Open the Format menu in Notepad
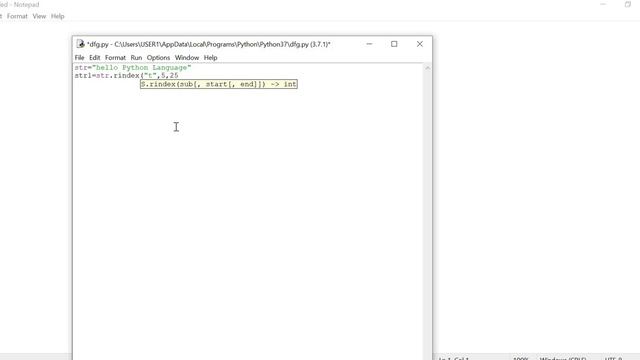This screenshot has height=360, width=640. pos(17,16)
